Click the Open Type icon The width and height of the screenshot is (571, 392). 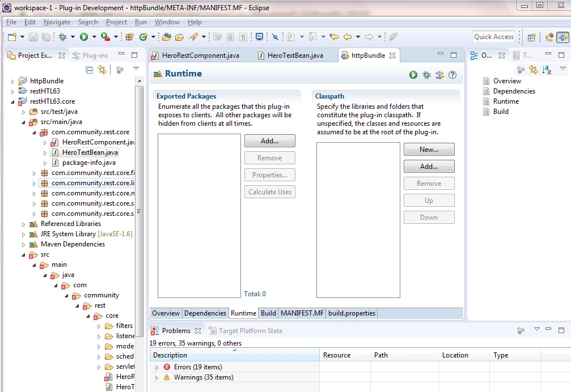click(167, 37)
